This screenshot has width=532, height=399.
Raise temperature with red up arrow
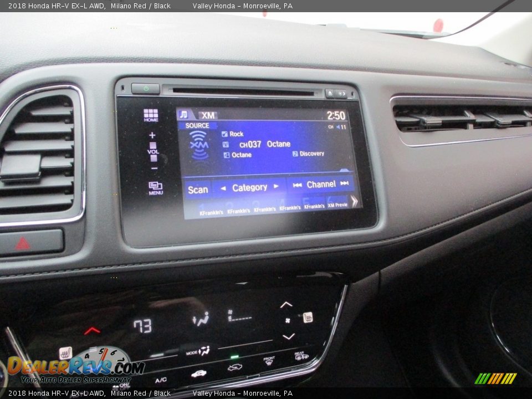point(92,331)
